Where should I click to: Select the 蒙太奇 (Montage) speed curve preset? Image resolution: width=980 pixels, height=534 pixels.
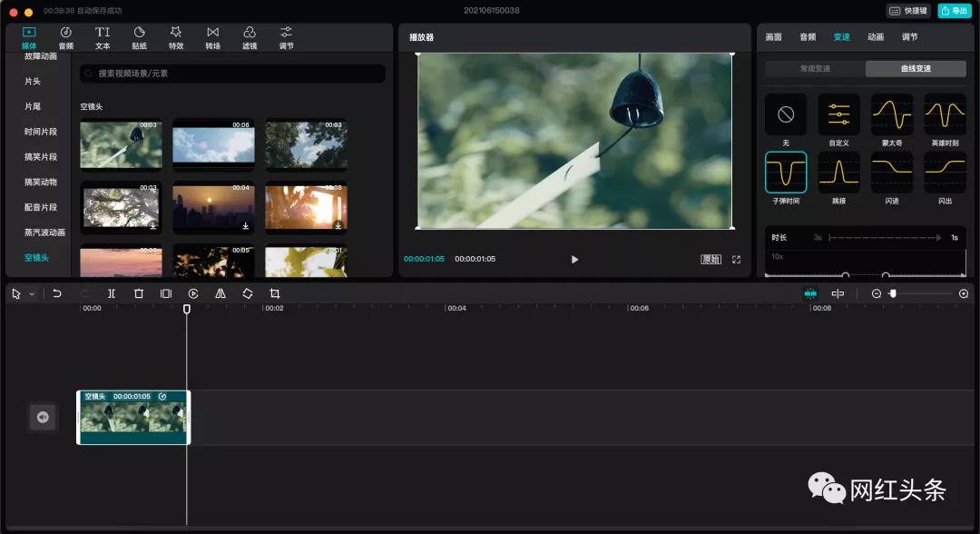click(892, 114)
